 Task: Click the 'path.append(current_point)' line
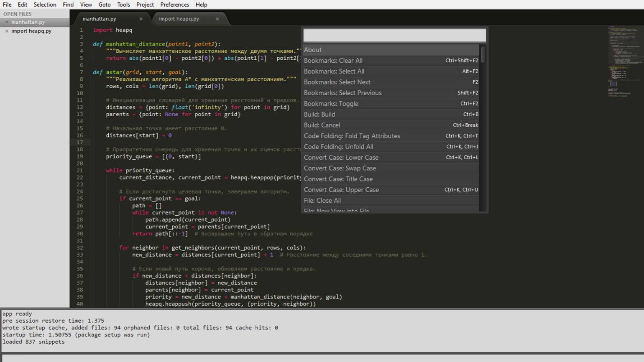pos(188,220)
